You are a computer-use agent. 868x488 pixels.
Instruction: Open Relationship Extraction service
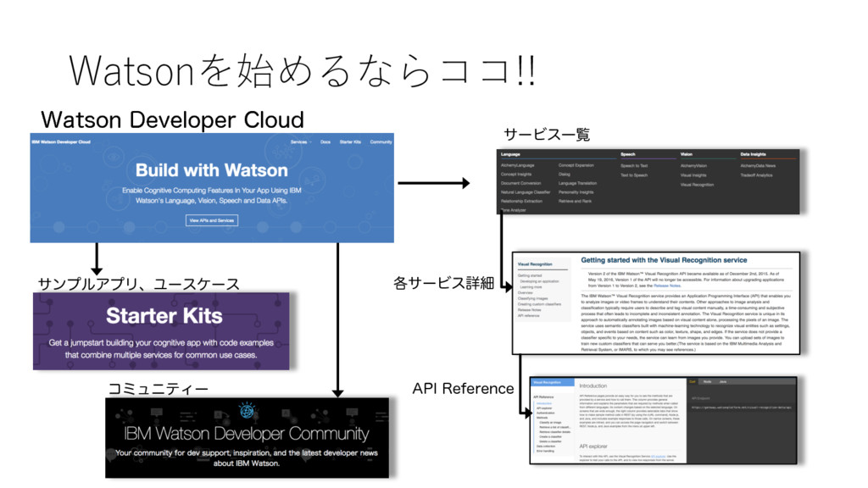pos(521,201)
